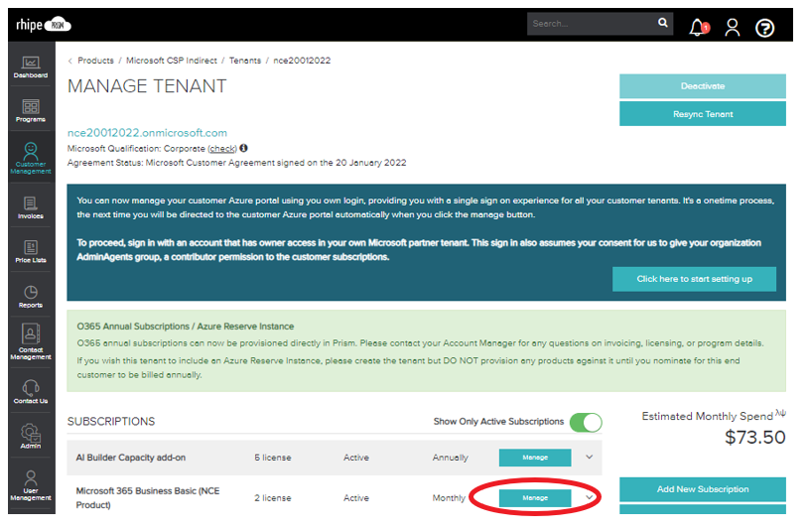Viewport: 809px width, 532px height.
Task: Click 'O365 Annual Subscriptions / Azure Reserve Instance' heading
Action: pyautogui.click(x=186, y=327)
